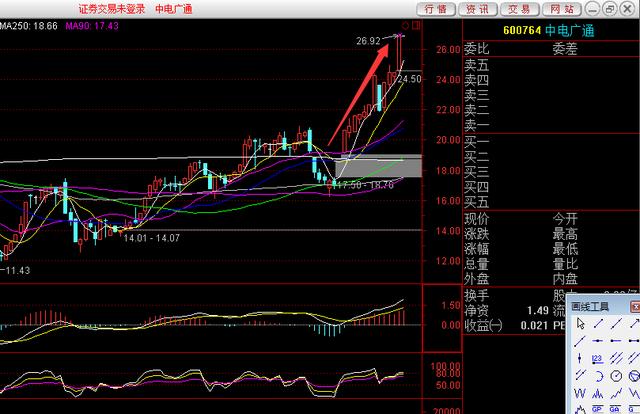Click the 委差 label in quote panel
Image resolution: width=640 pixels, height=414 pixels.
coord(565,49)
